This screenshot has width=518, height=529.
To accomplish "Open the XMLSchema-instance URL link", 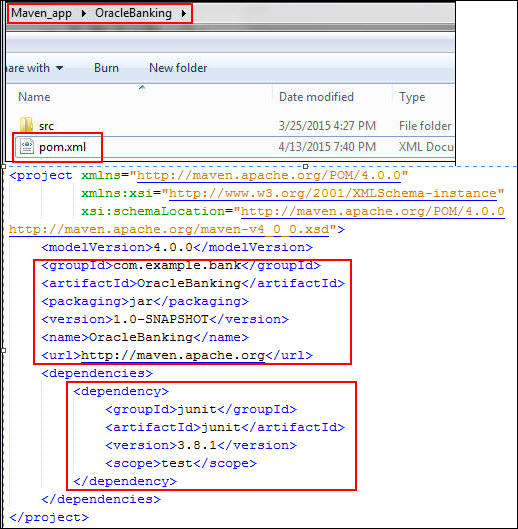I will pos(333,194).
